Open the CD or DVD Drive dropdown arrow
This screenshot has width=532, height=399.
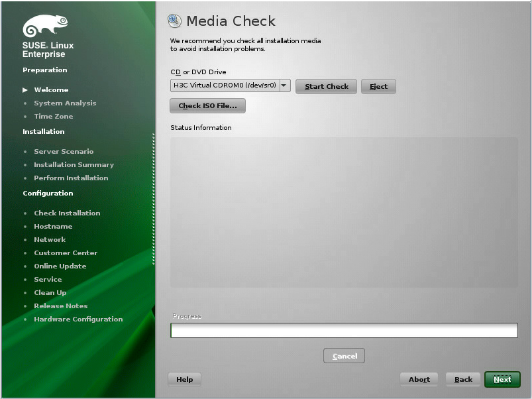[285, 85]
